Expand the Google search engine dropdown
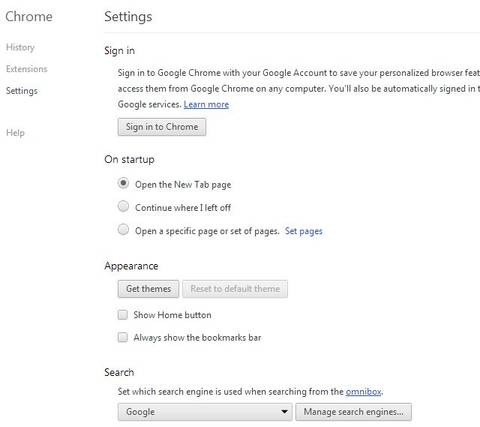This screenshot has width=480, height=427. click(205, 412)
